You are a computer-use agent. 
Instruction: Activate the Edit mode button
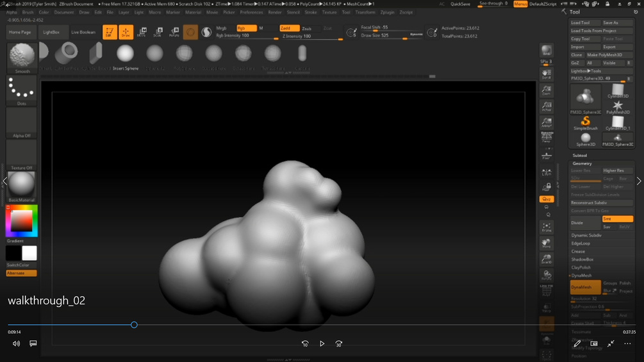point(110,32)
